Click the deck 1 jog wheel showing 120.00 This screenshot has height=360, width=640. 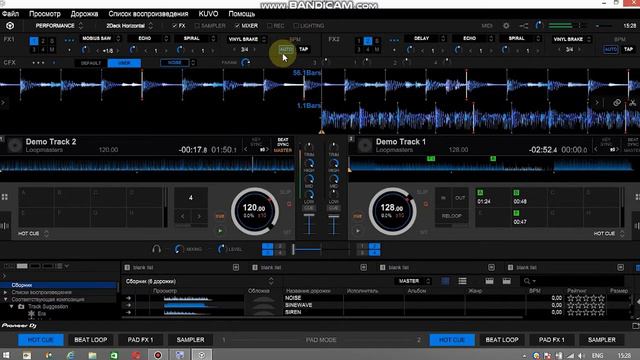click(255, 211)
